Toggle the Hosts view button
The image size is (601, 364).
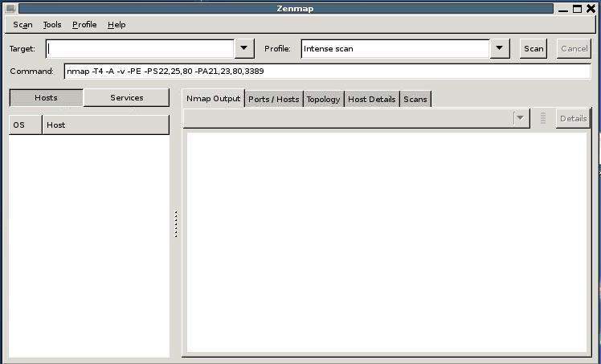pyautogui.click(x=46, y=98)
